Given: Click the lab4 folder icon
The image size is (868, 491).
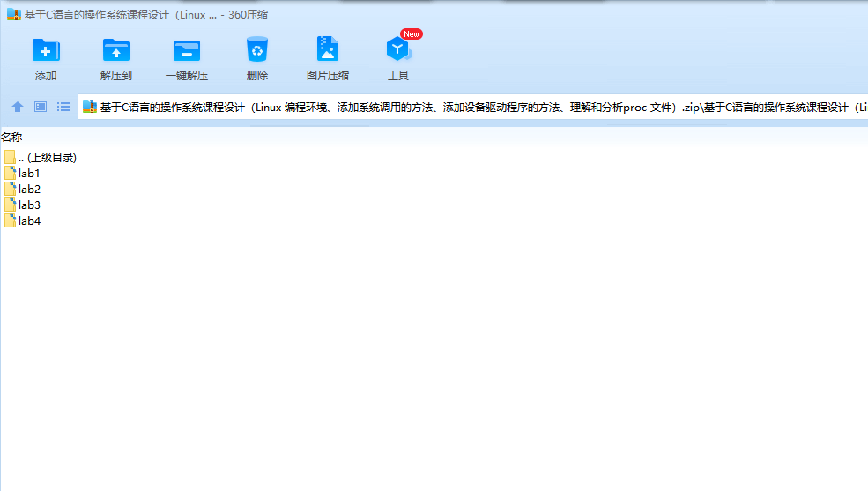Looking at the screenshot, I should click(10, 221).
